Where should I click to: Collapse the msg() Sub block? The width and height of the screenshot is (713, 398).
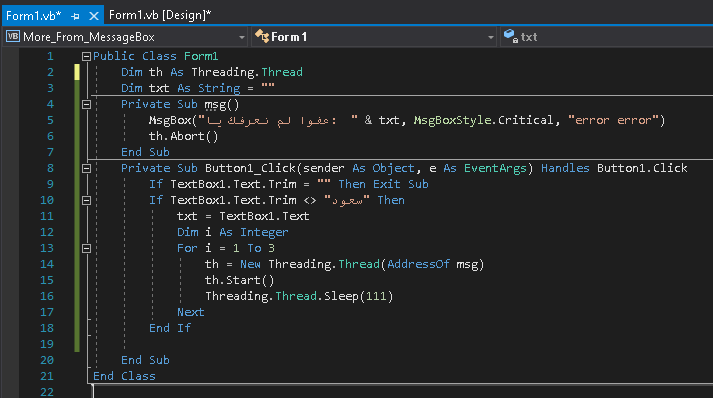coord(86,105)
